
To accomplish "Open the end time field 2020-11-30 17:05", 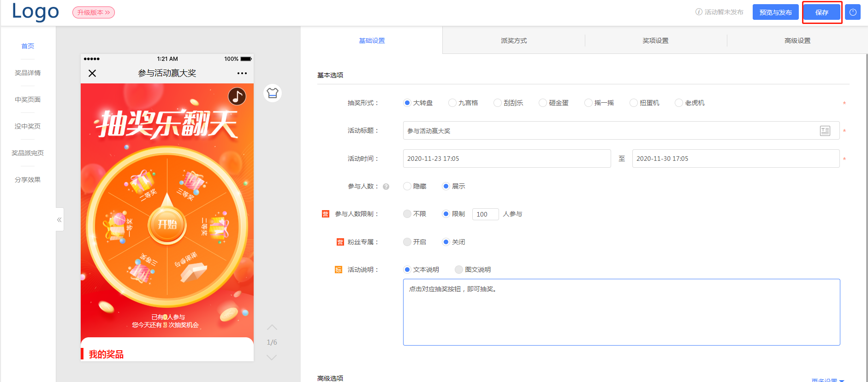I will (736, 159).
